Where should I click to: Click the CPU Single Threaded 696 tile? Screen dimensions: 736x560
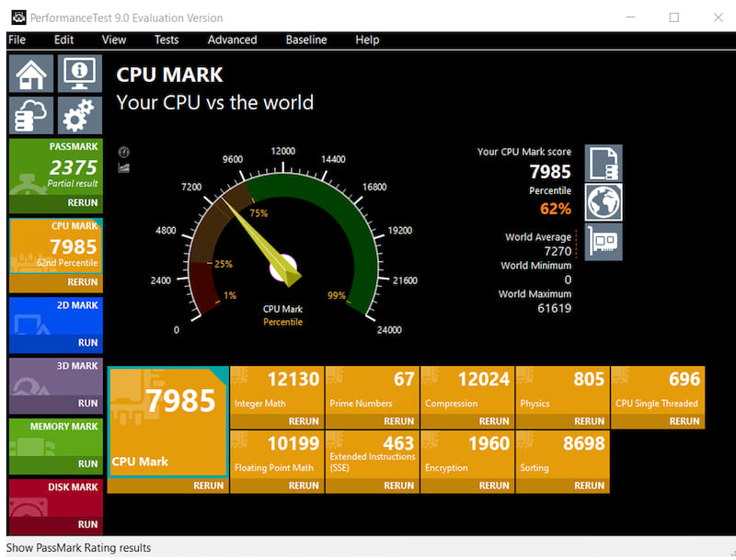658,391
